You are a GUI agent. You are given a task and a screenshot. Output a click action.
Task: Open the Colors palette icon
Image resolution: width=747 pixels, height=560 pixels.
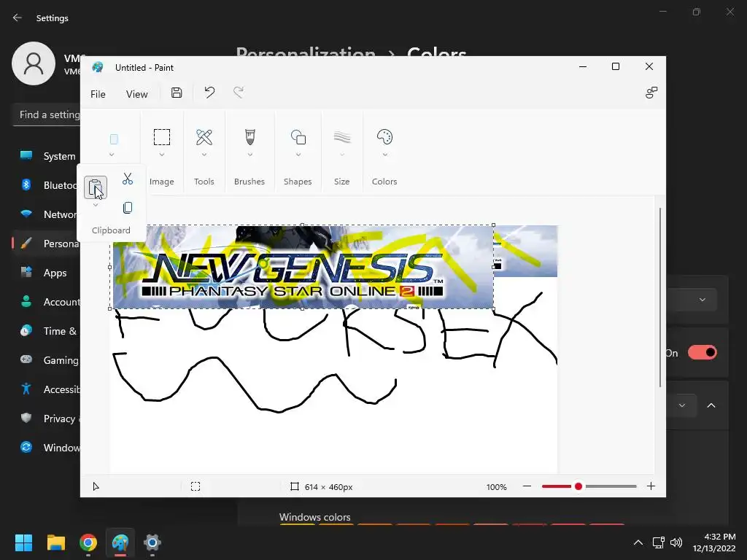pyautogui.click(x=384, y=137)
